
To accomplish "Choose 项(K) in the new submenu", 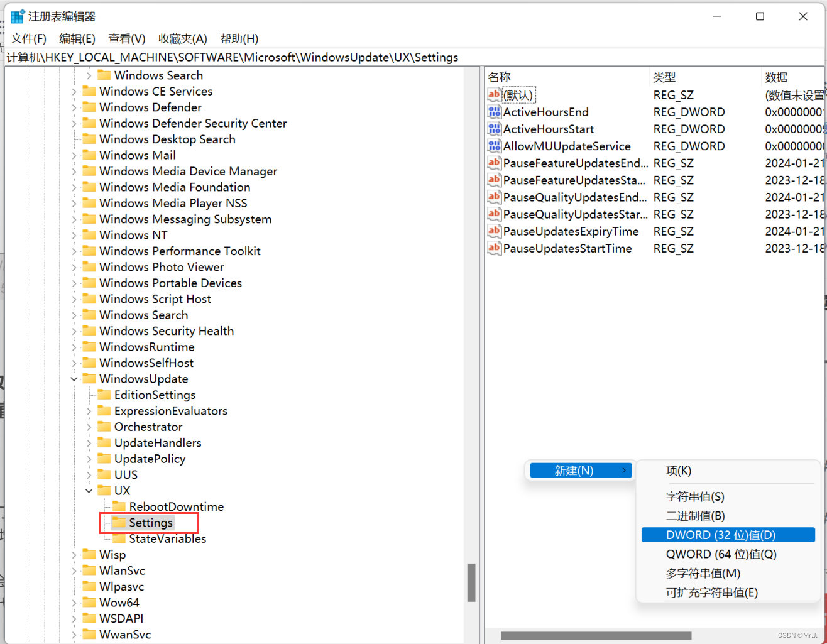I will [728, 471].
